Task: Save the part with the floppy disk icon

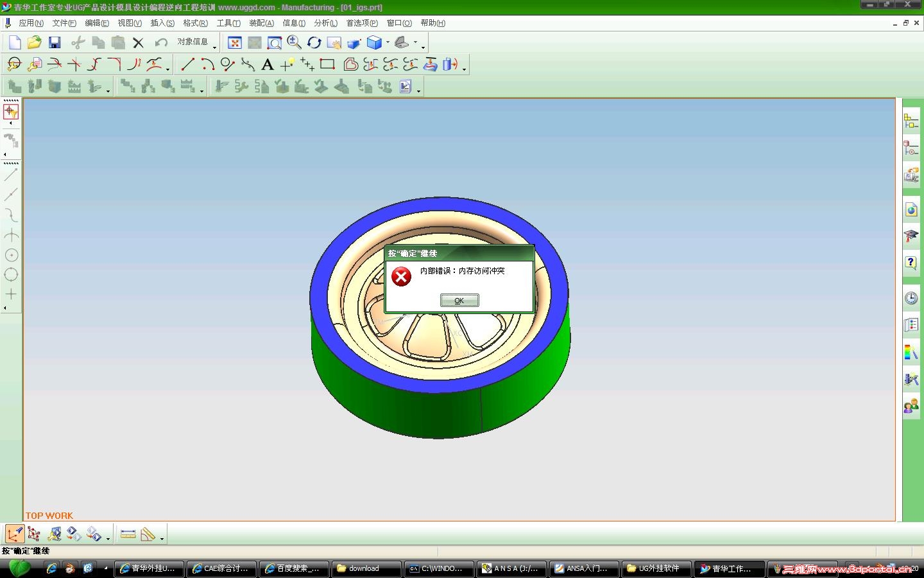Action: [55, 42]
